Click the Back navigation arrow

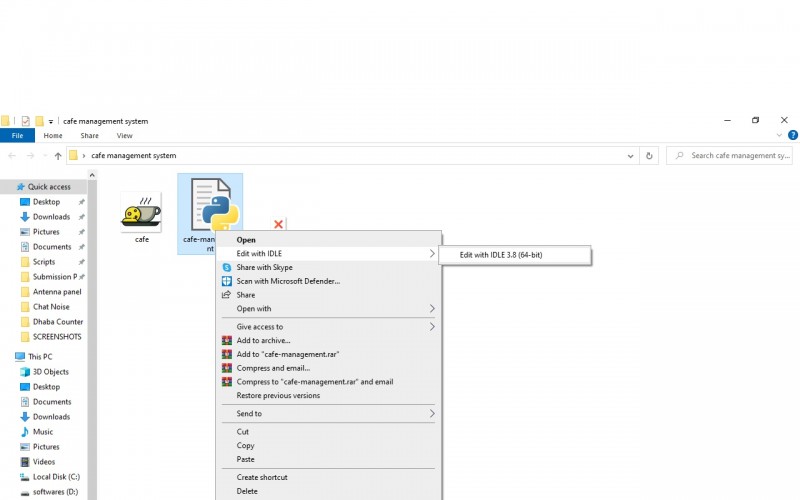[x=12, y=156]
